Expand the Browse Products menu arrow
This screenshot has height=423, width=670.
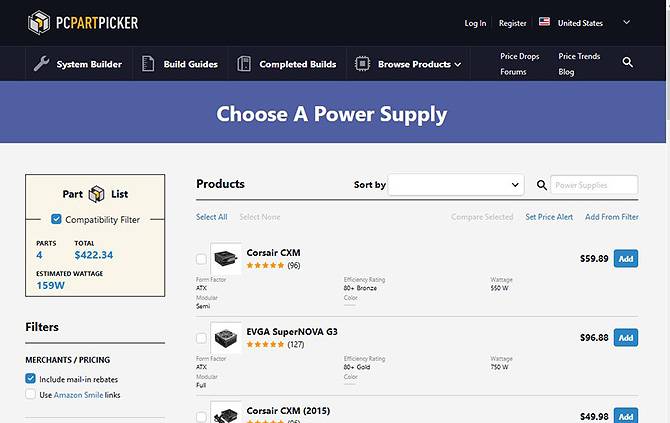tap(458, 65)
